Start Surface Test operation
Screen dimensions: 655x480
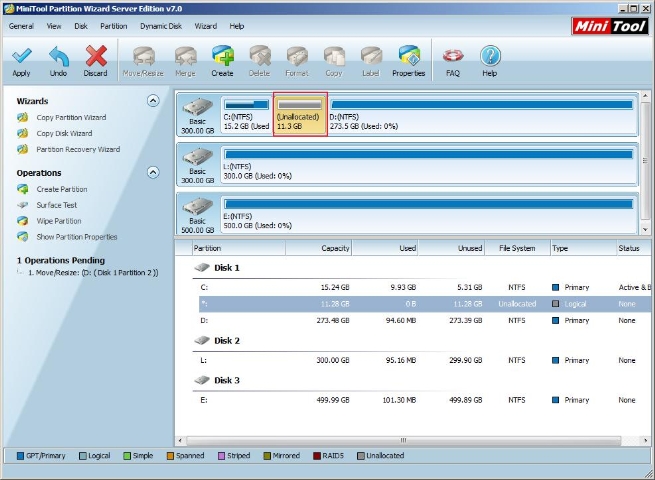47,205
